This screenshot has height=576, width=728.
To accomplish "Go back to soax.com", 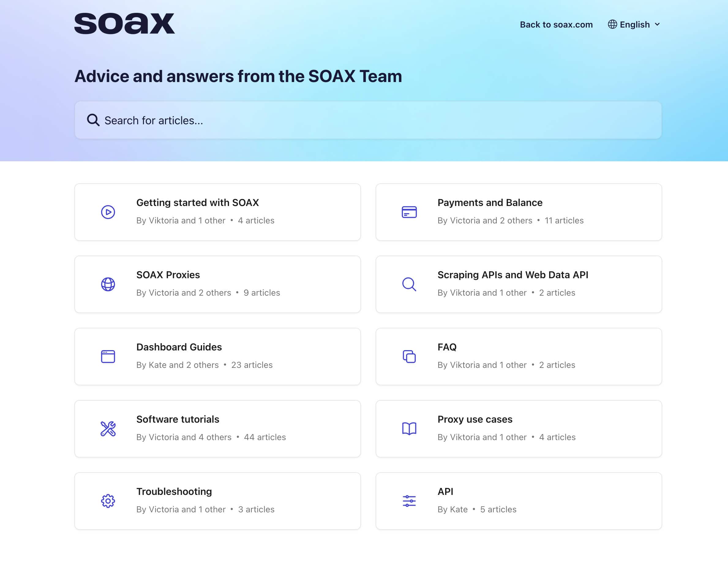I will (x=556, y=24).
